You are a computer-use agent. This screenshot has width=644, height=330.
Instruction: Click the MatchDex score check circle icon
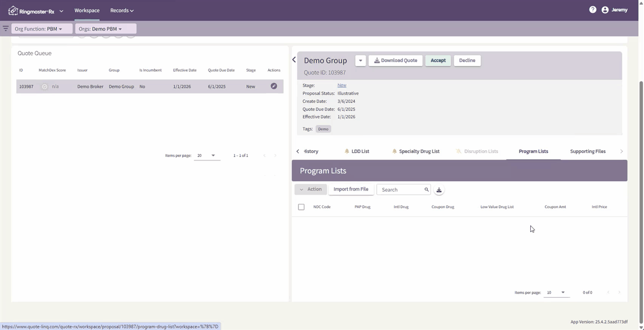click(45, 86)
